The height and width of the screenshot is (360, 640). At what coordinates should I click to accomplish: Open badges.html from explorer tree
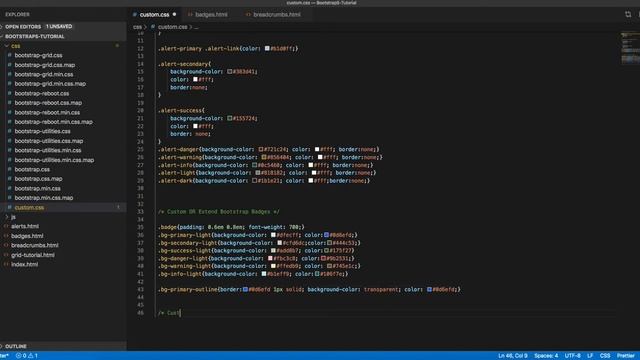(x=27, y=236)
